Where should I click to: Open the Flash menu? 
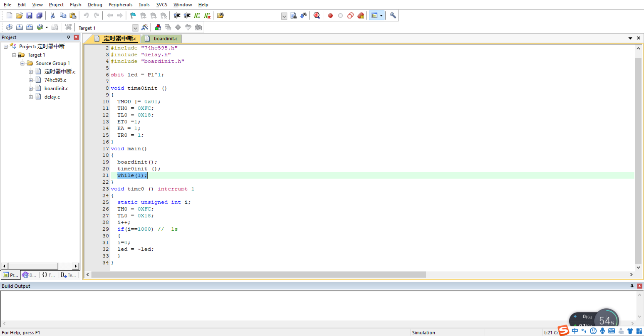coord(75,5)
